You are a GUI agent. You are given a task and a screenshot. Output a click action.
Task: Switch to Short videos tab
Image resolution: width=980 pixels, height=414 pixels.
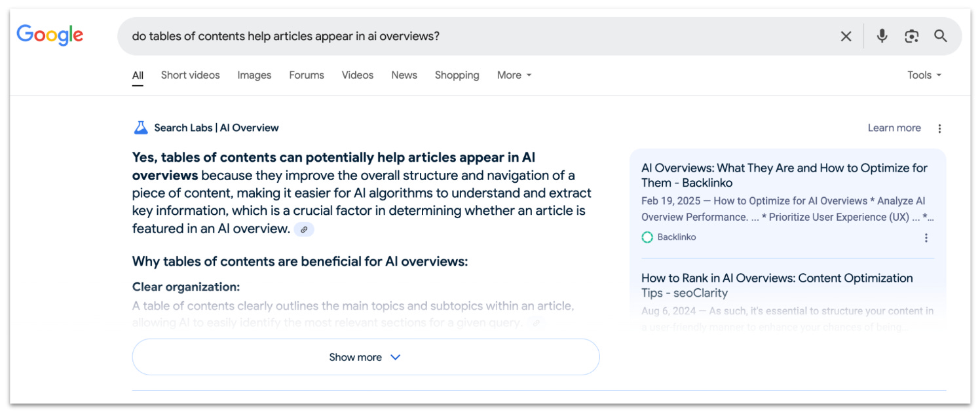[191, 75]
